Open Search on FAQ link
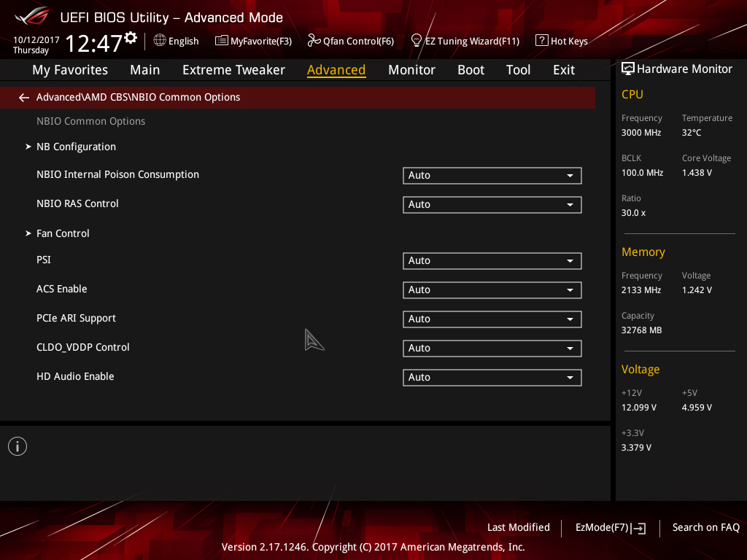Image resolution: width=747 pixels, height=560 pixels. (705, 528)
